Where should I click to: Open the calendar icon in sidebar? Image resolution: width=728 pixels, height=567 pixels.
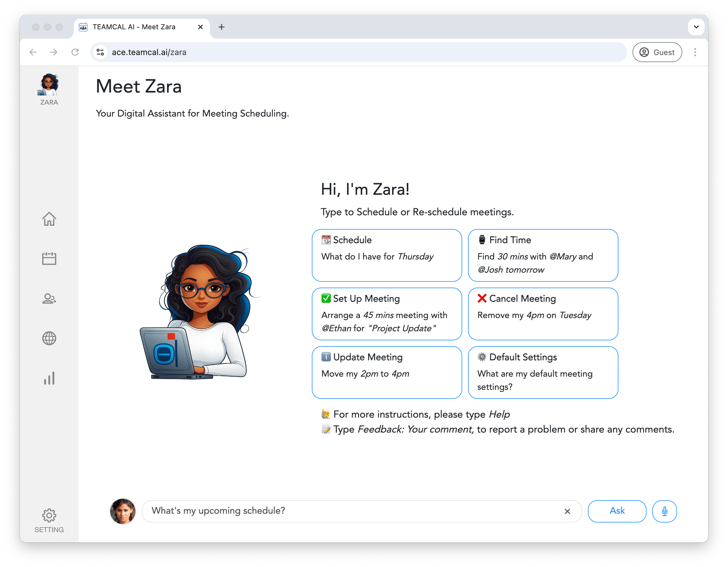(x=49, y=258)
